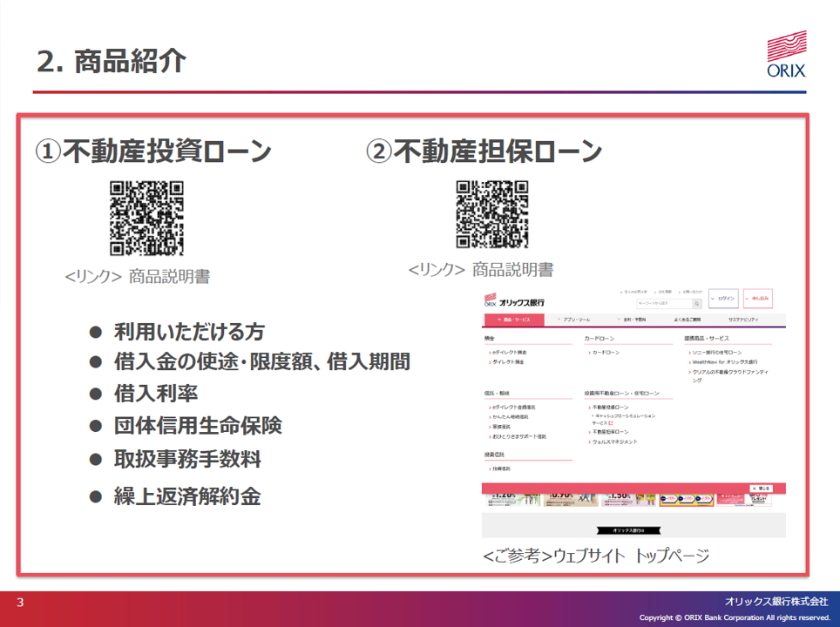Select the bullet 団体信用生命保険
The width and height of the screenshot is (840, 627).
[x=198, y=426]
